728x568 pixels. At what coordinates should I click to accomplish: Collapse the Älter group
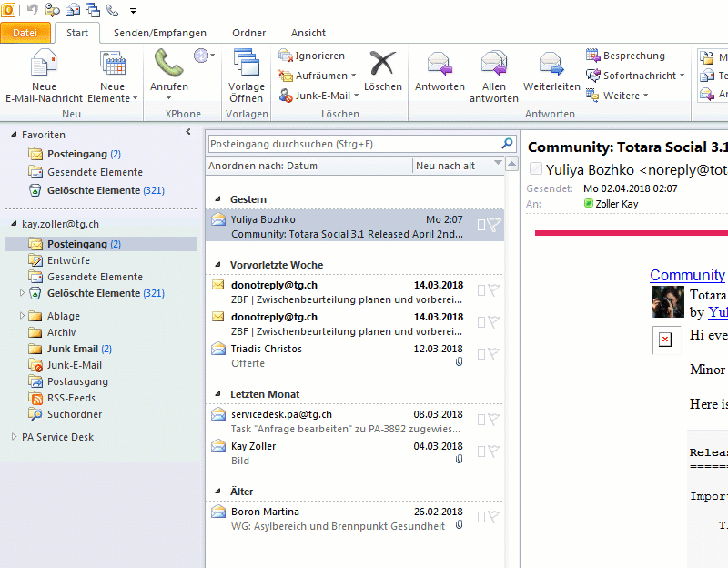217,492
